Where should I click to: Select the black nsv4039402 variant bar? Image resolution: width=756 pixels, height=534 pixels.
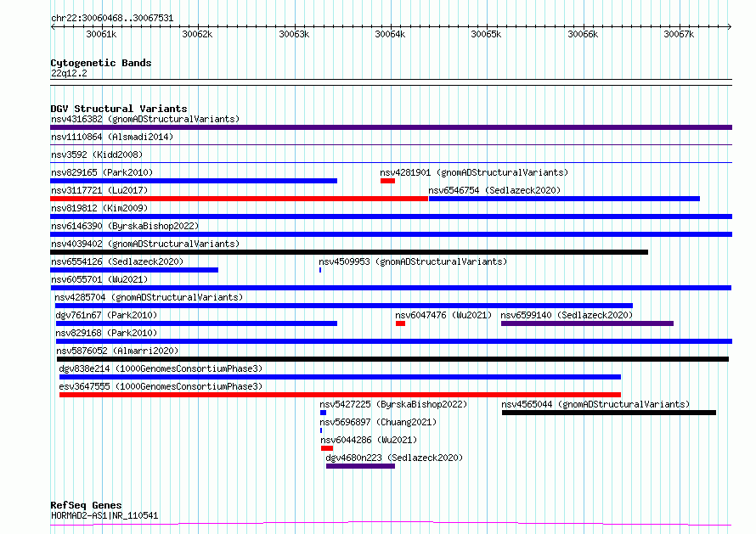pos(349,252)
